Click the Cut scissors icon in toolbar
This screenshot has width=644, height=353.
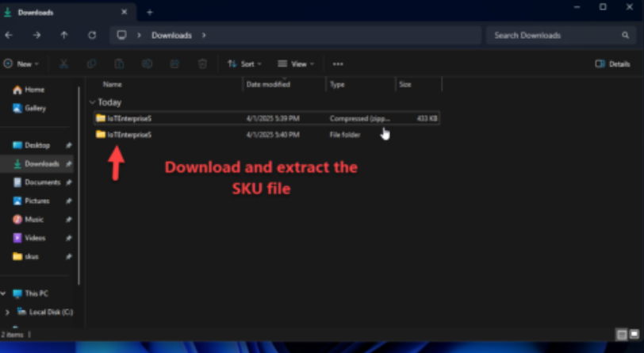64,63
